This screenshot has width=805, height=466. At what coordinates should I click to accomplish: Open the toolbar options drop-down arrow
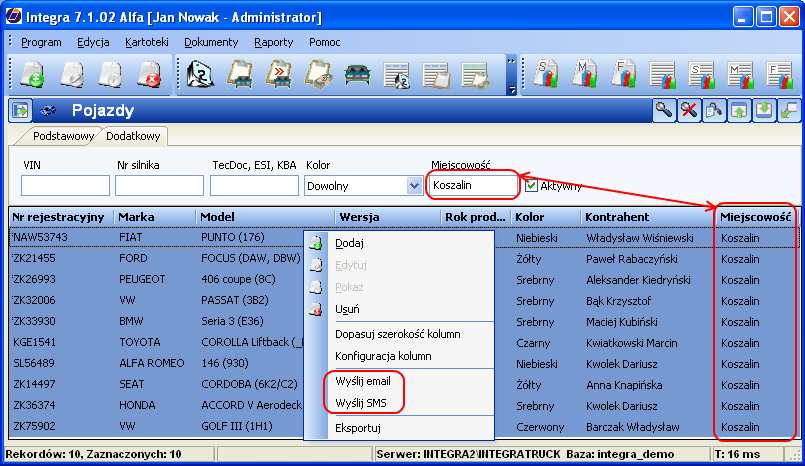click(511, 89)
